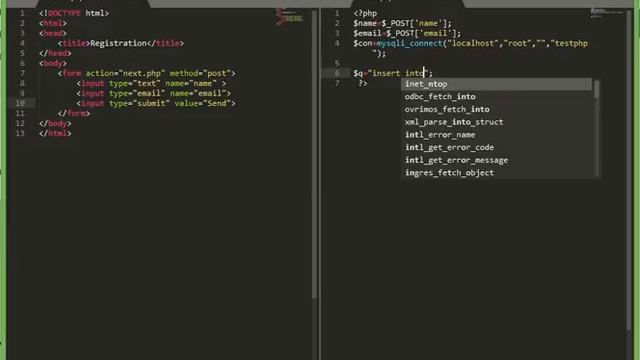Viewport: 640px width, 360px height.
Task: Choose odbc_fetch_into from autocomplete list
Action: [440, 97]
